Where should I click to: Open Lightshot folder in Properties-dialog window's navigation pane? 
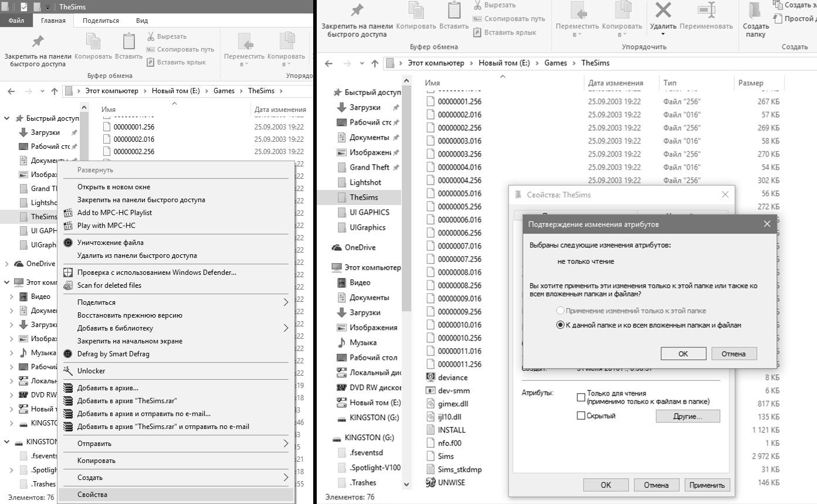pos(365,182)
